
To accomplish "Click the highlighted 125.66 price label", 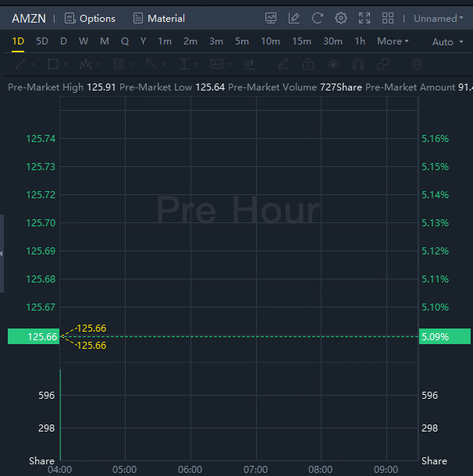I will coord(33,337).
